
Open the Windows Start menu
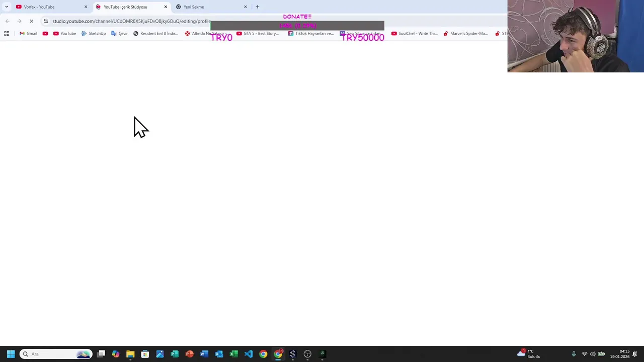click(x=11, y=354)
